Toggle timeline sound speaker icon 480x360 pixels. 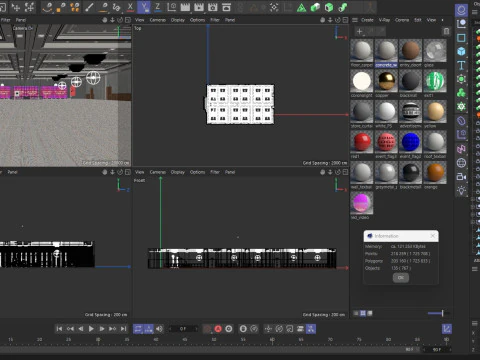point(159,329)
